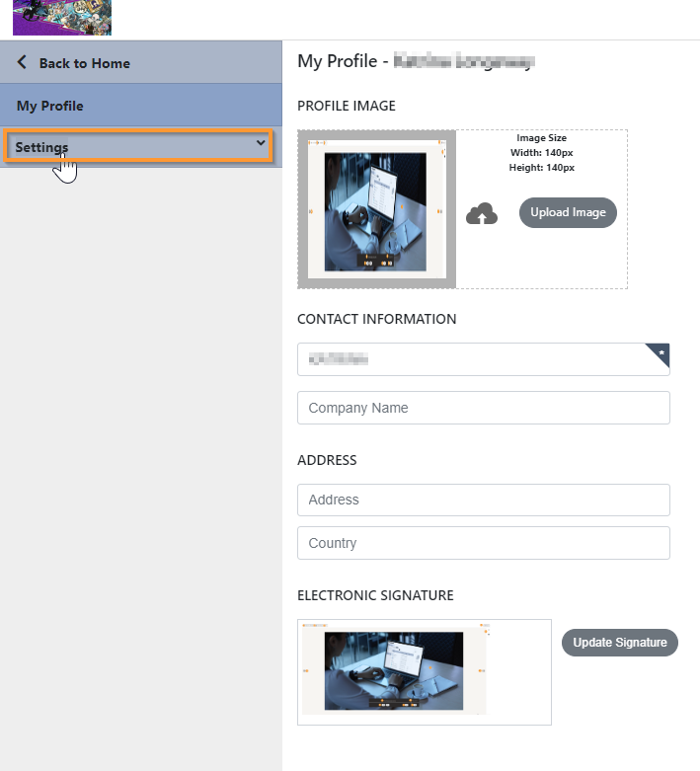Expand the Settings chevron arrow
Viewport: 700px width, 771px height.
261,143
